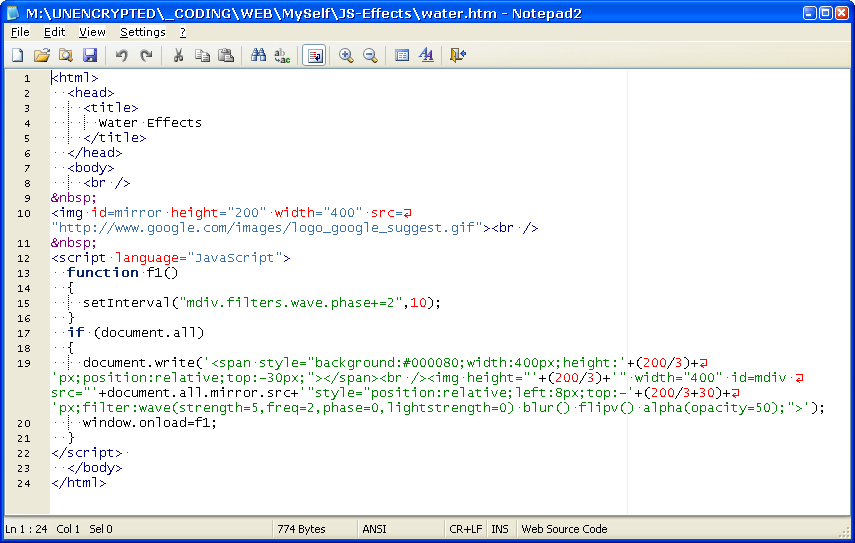
Task: Click the Notepad2 title bar icon
Action: click(13, 13)
